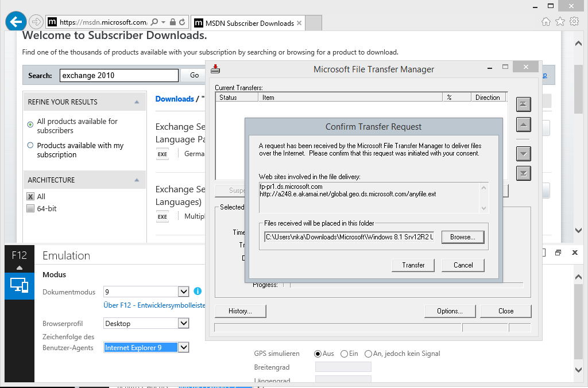This screenshot has width=588, height=388.
Task: Open File Transfer Manager Options
Action: coord(450,311)
